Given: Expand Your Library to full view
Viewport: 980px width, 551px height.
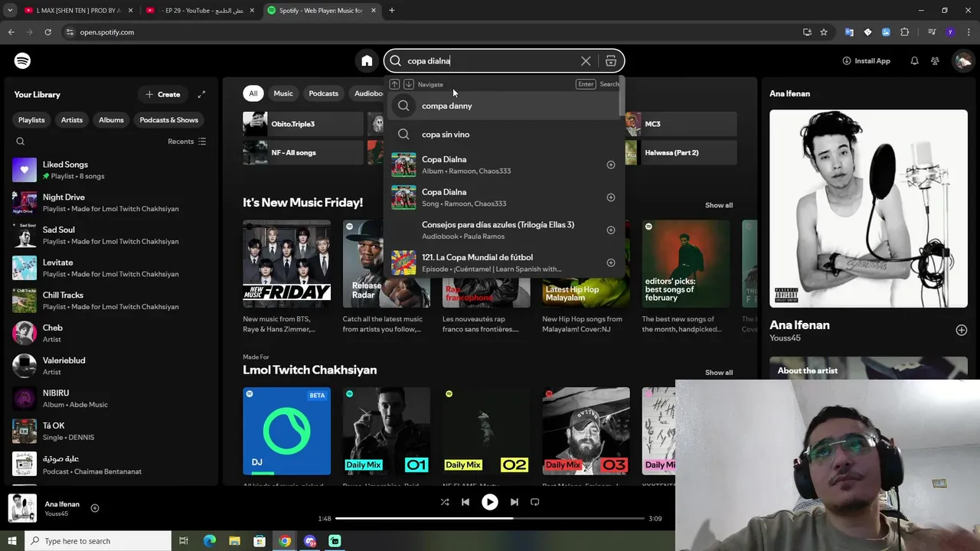Looking at the screenshot, I should point(201,94).
